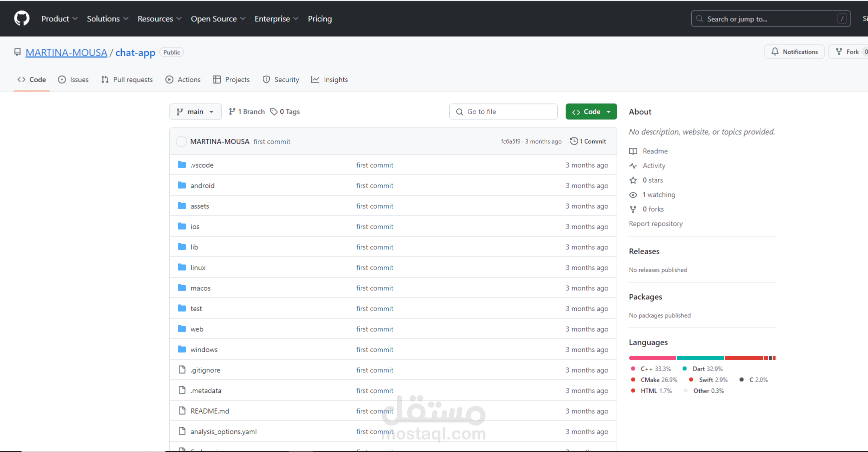Viewport: 868px width, 452px height.
Task: Click the README.md file icon
Action: 182,410
